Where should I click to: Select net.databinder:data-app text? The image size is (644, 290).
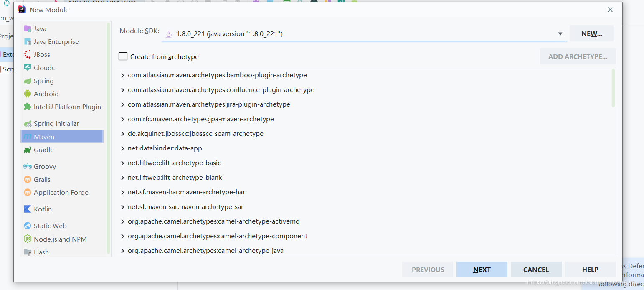165,148
